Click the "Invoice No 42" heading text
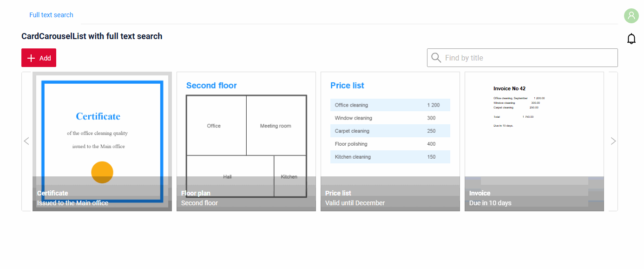The width and height of the screenshot is (644, 269). tap(510, 88)
